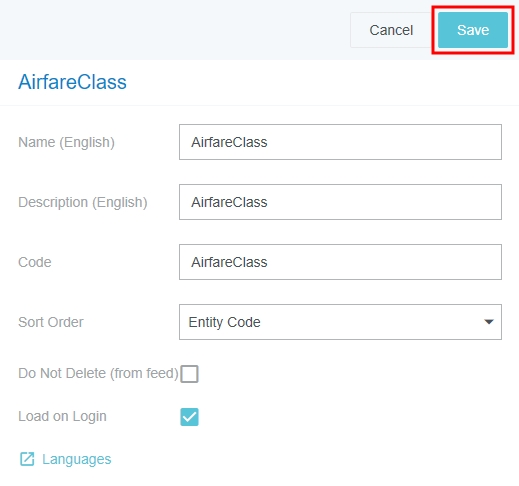Image resolution: width=519 pixels, height=486 pixels.
Task: Click the empty header bar beside Cancel
Action: click(173, 30)
